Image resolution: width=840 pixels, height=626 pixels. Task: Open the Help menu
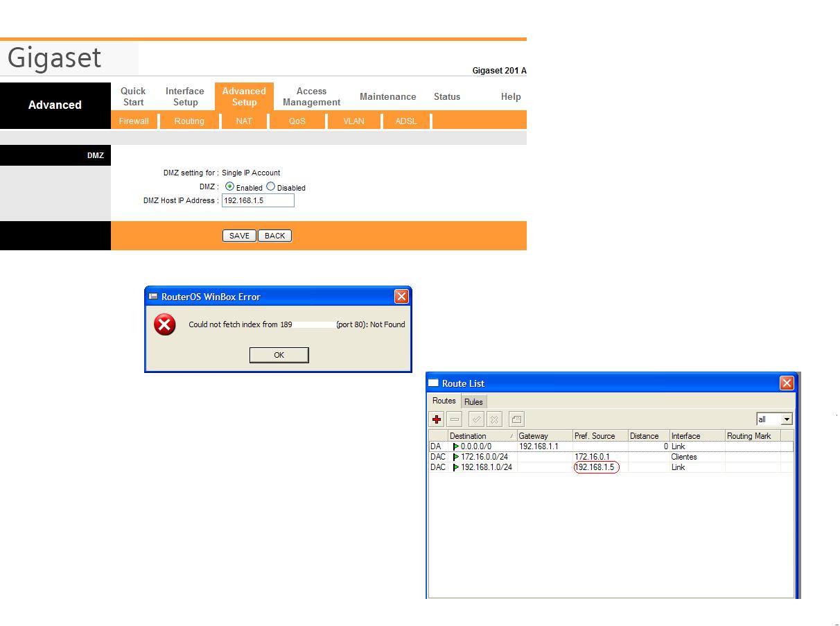(511, 96)
